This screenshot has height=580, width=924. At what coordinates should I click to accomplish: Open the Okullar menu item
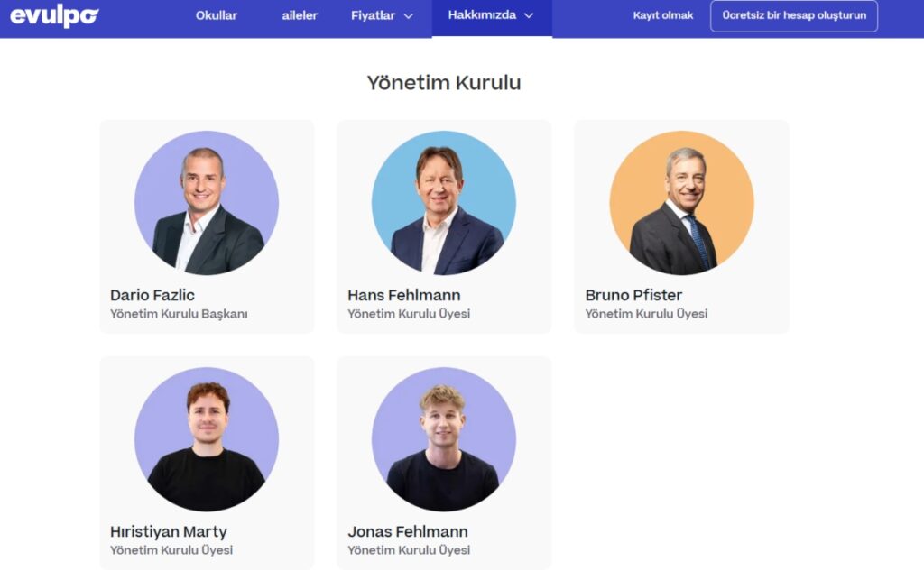click(217, 16)
